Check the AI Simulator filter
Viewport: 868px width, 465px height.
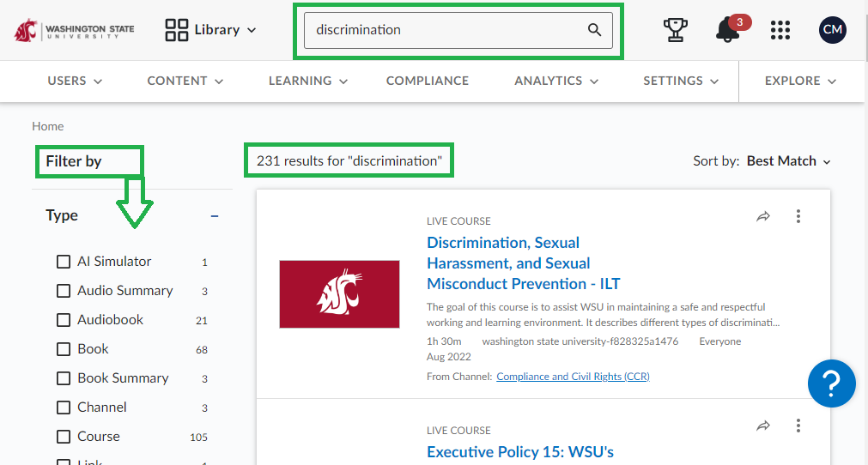point(64,262)
